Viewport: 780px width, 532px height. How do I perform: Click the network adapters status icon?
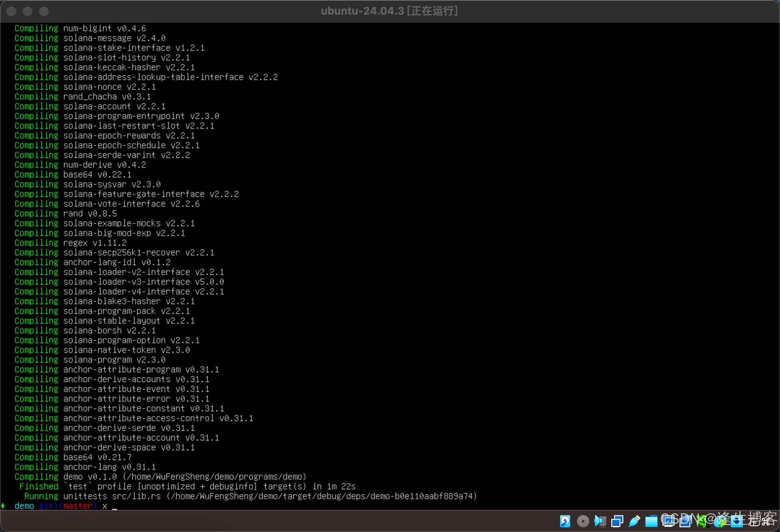(617, 521)
